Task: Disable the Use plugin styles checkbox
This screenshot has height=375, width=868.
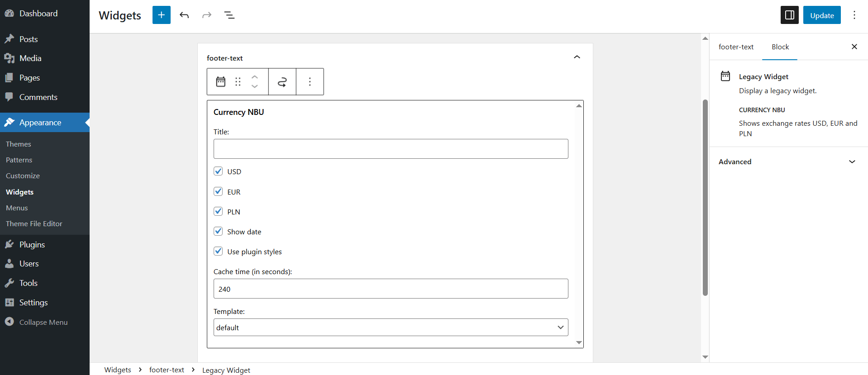Action: pyautogui.click(x=218, y=251)
